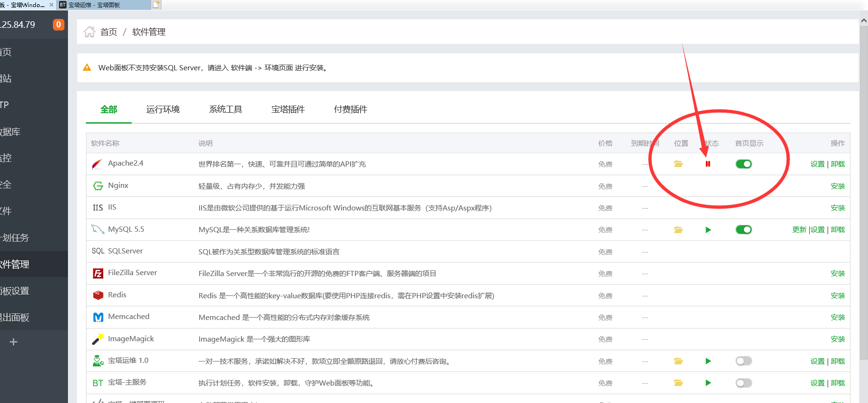Open Apache2.4 folder location icon
The width and height of the screenshot is (868, 403).
click(x=678, y=164)
